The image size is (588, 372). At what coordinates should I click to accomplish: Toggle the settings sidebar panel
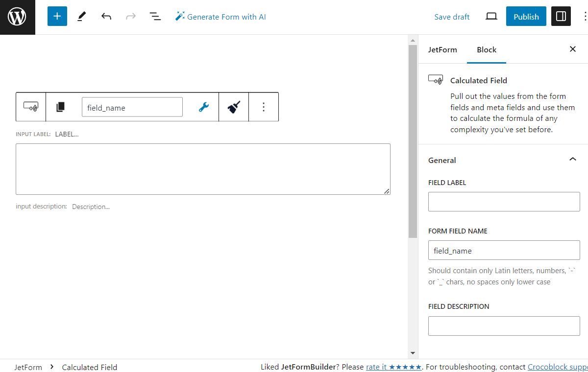pyautogui.click(x=561, y=16)
